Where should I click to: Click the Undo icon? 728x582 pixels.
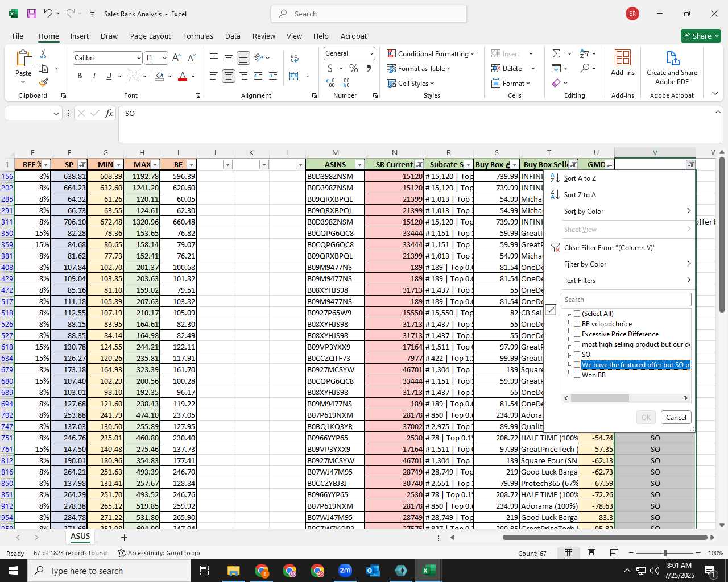[48, 14]
